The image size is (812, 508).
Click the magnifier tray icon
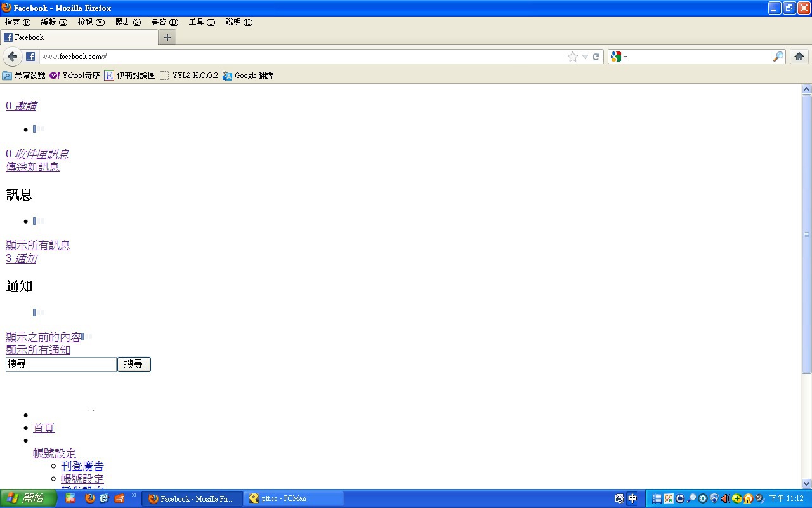tap(691, 498)
